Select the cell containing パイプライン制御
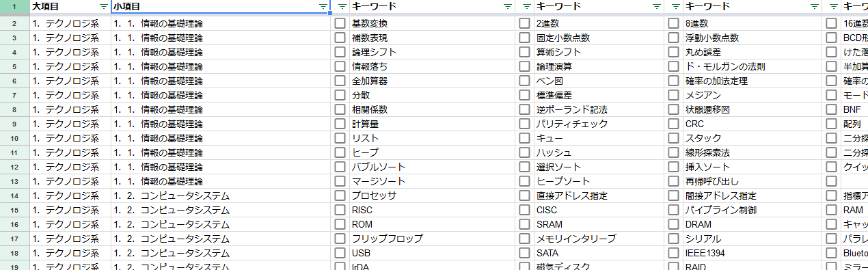This screenshot has height=270, width=868. click(x=752, y=210)
